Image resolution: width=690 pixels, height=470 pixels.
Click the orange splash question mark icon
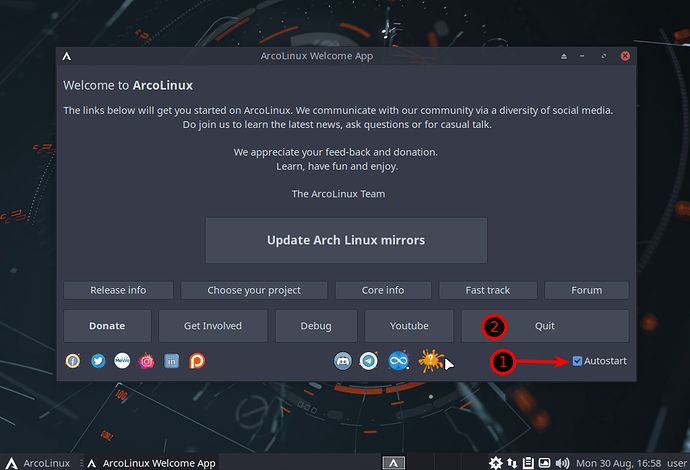point(430,361)
